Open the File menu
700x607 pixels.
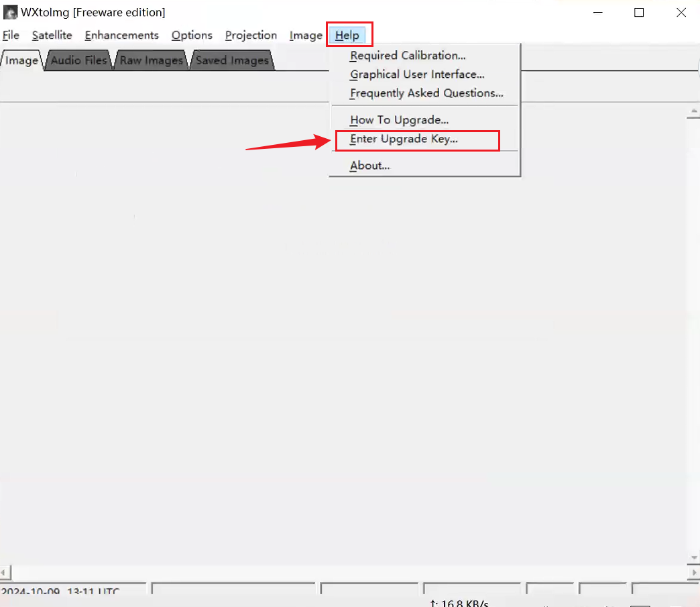click(11, 36)
